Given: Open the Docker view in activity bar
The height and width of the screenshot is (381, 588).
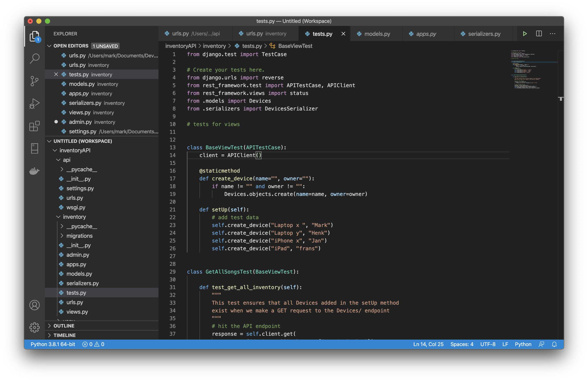Looking at the screenshot, I should tap(34, 171).
